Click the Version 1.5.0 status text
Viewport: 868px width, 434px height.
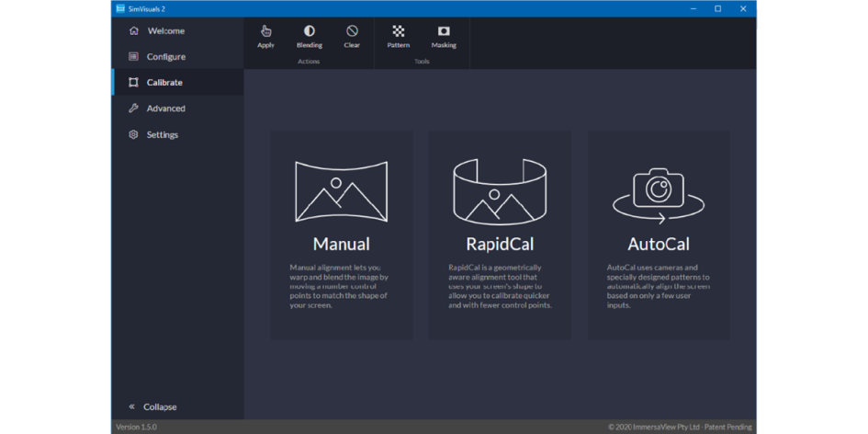click(136, 427)
